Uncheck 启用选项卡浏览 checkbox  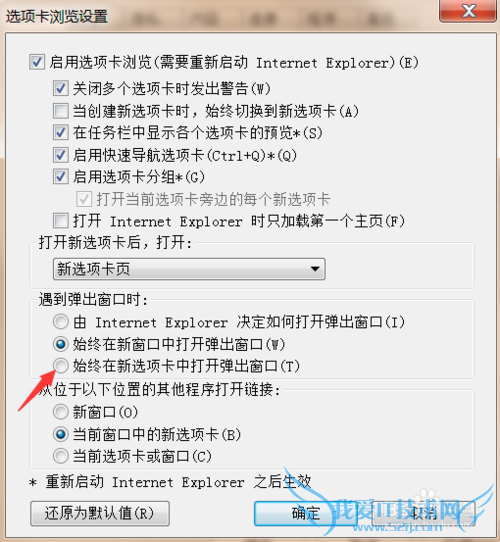click(37, 63)
